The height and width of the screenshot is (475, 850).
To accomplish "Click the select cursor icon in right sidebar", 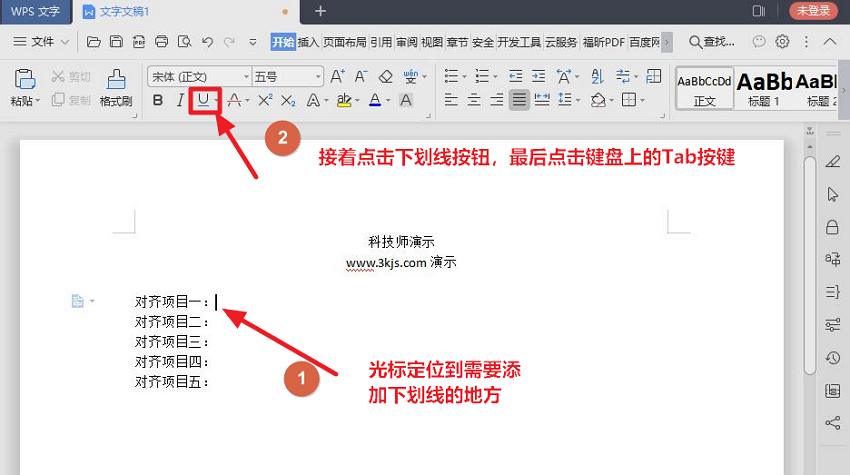I will coord(833,194).
